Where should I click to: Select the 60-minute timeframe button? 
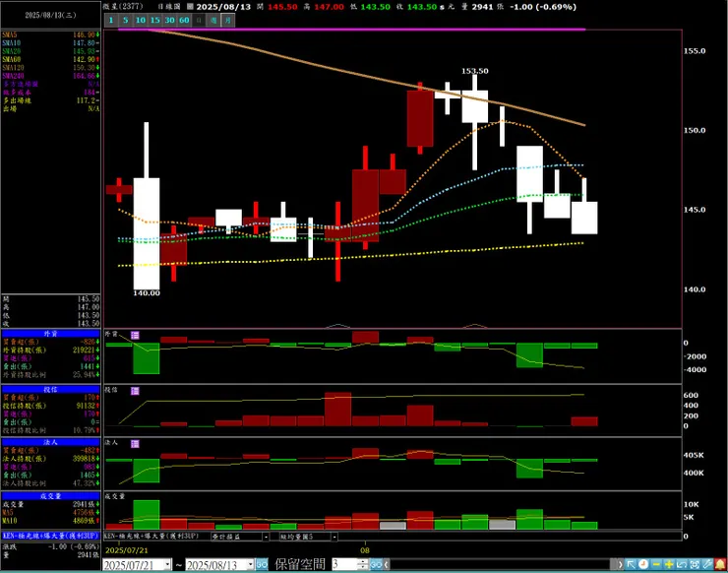(184, 20)
